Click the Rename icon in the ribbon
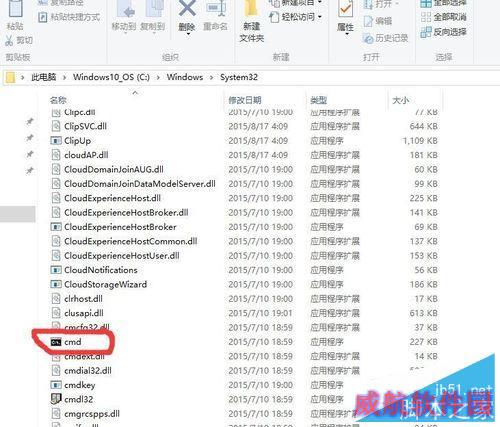This screenshot has width=500, height=427. pos(216,8)
